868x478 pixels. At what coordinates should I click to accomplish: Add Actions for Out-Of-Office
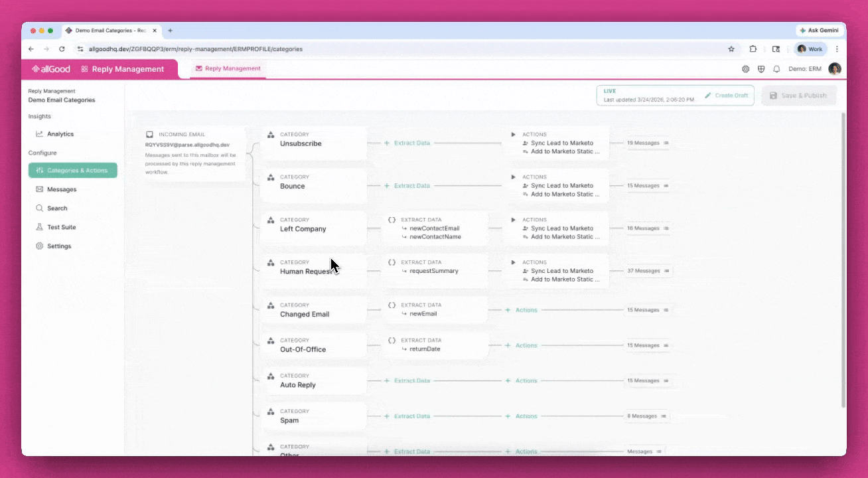pos(522,345)
